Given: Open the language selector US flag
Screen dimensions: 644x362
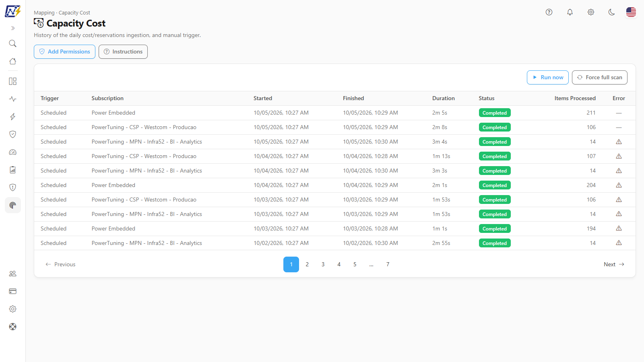Looking at the screenshot, I should (631, 12).
